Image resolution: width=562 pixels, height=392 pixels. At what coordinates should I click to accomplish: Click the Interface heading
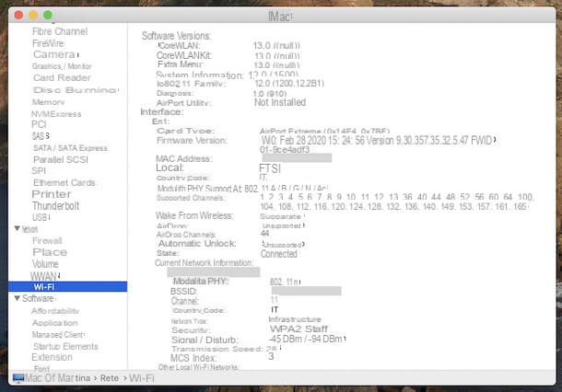pyautogui.click(x=161, y=112)
